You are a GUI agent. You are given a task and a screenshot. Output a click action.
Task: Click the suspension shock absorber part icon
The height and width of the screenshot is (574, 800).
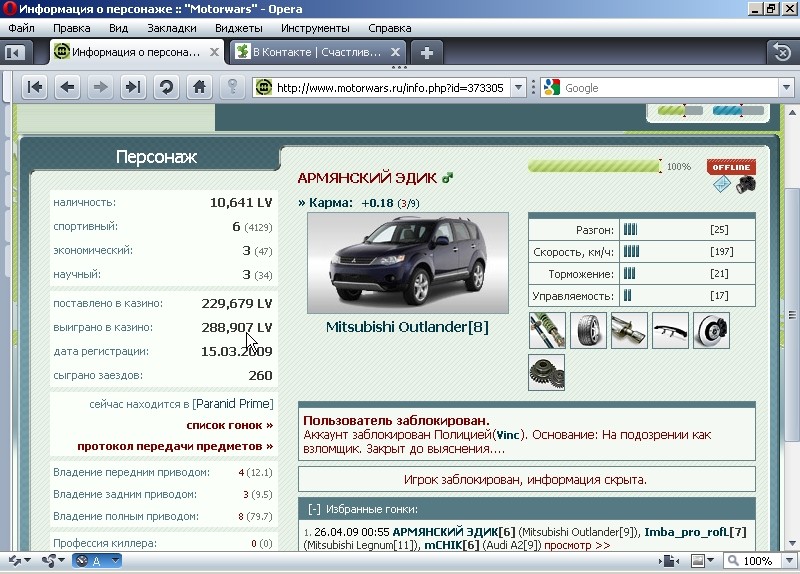[x=547, y=331]
